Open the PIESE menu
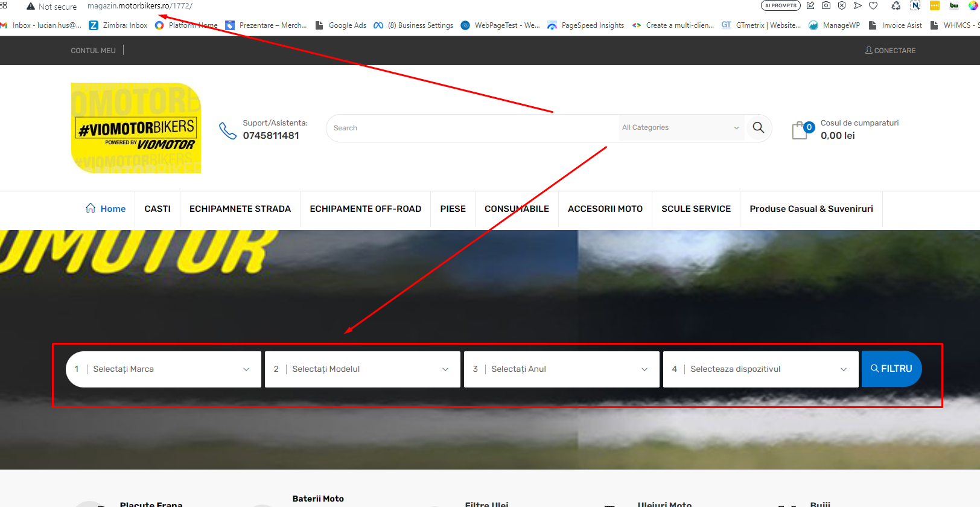This screenshot has width=980, height=507. [453, 209]
